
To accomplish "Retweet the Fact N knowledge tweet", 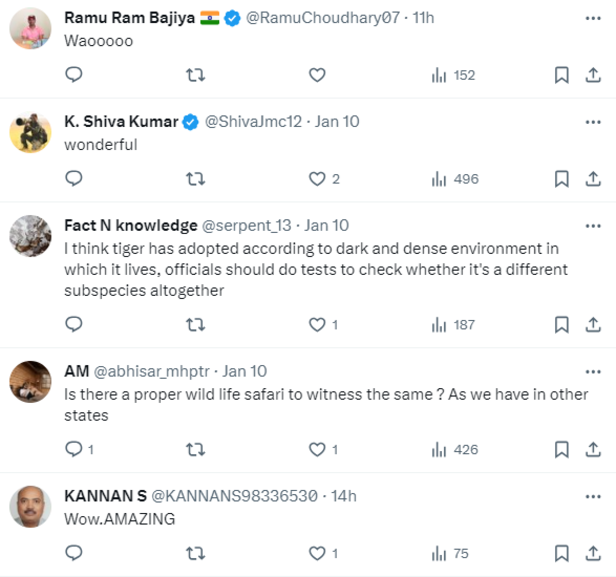I will pyautogui.click(x=196, y=324).
